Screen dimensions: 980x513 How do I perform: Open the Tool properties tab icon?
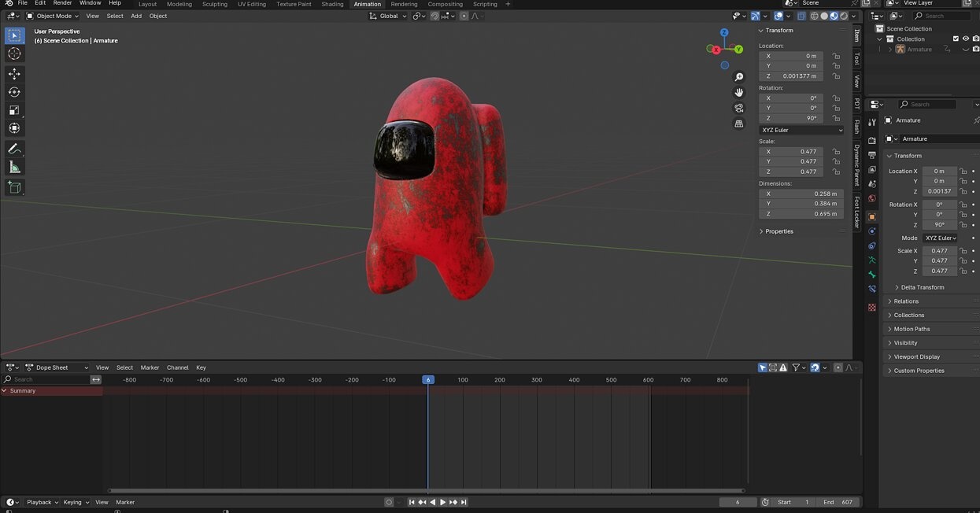pos(871,123)
